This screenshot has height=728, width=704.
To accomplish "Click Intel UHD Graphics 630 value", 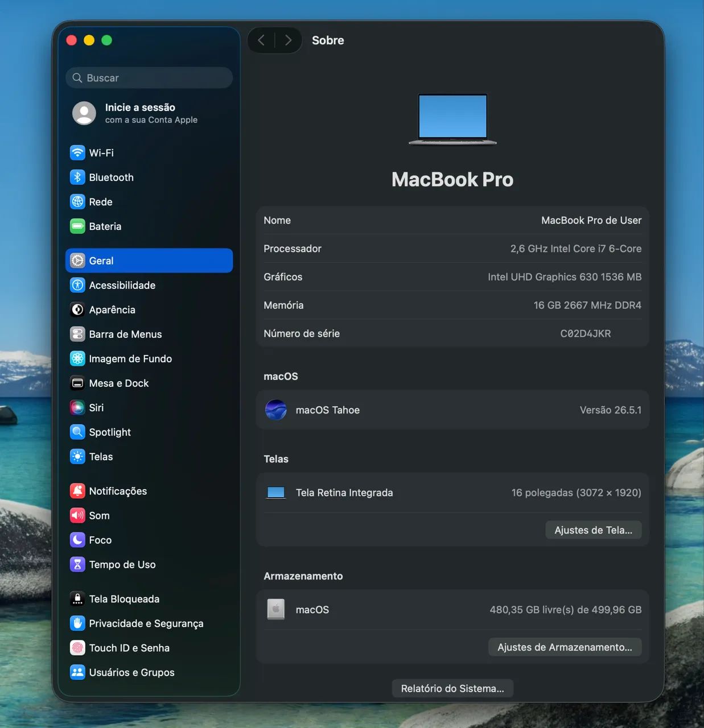I will click(x=565, y=277).
